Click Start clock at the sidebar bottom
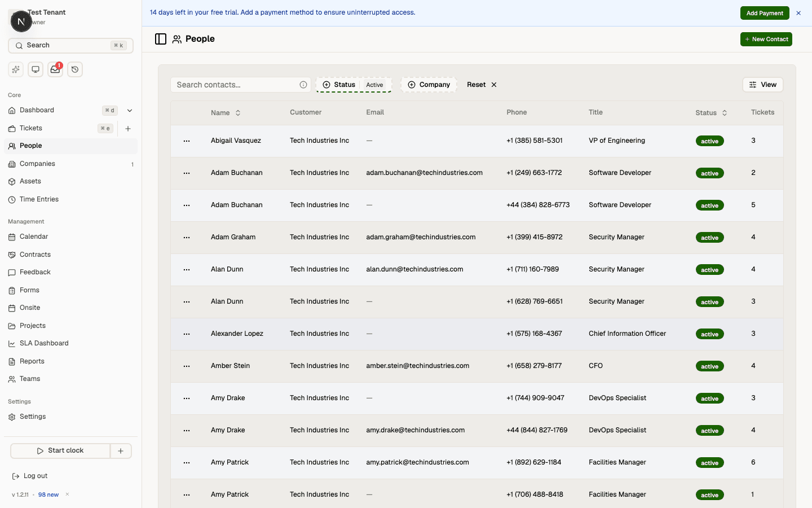Screen dimensions: 812x508 pos(61,450)
